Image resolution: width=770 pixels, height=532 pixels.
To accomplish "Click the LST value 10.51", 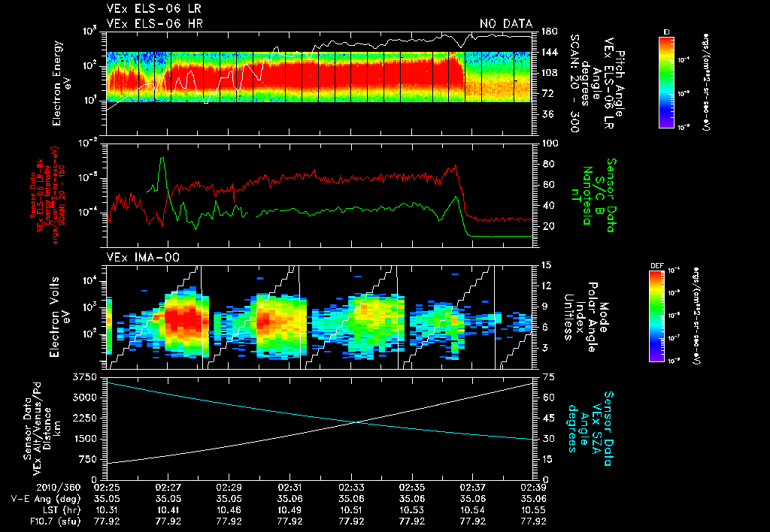I will tap(350, 510).
